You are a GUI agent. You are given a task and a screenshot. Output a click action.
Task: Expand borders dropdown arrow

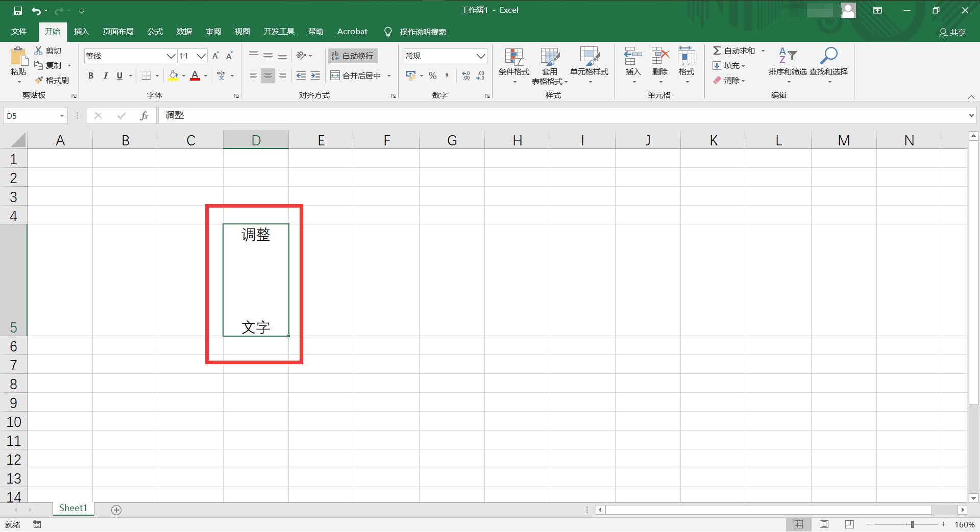pos(157,75)
